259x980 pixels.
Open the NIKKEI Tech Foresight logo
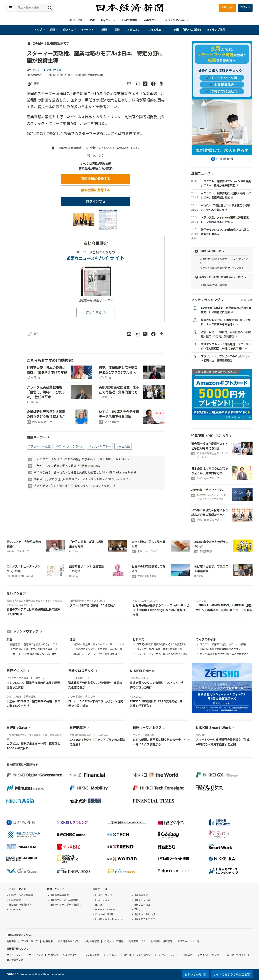coord(158,788)
